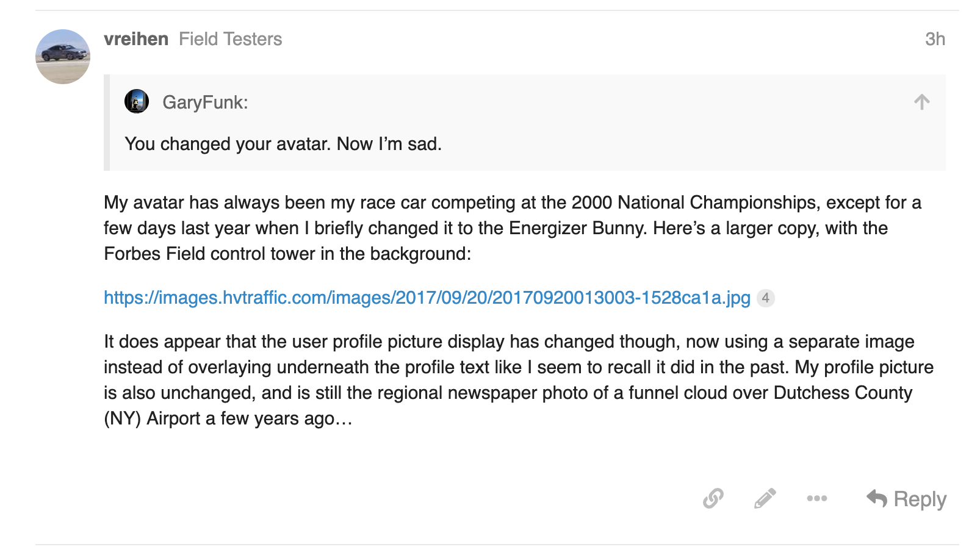Click GaryFunk's name in the quote
The height and width of the screenshot is (555, 980).
[205, 102]
